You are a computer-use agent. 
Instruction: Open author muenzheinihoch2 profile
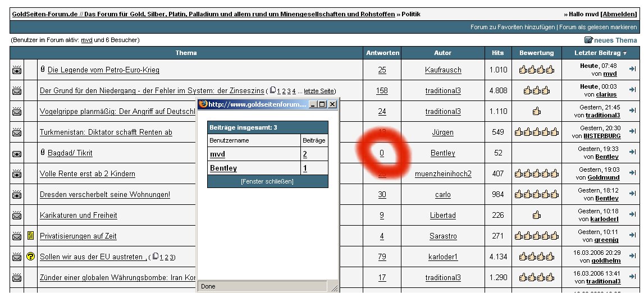pyautogui.click(x=443, y=173)
